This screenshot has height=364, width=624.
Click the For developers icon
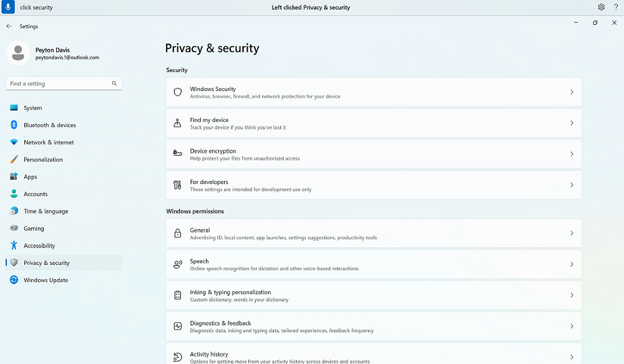coord(178,184)
